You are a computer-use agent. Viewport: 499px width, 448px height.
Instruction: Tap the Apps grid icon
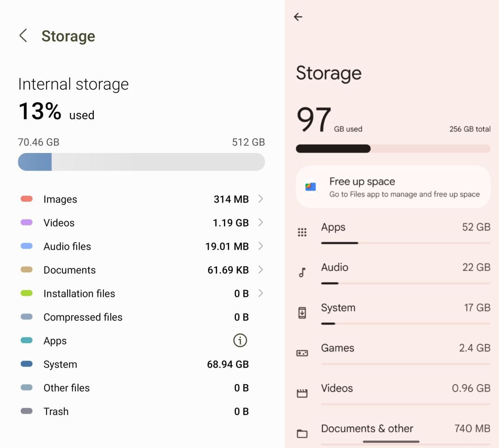(x=302, y=233)
